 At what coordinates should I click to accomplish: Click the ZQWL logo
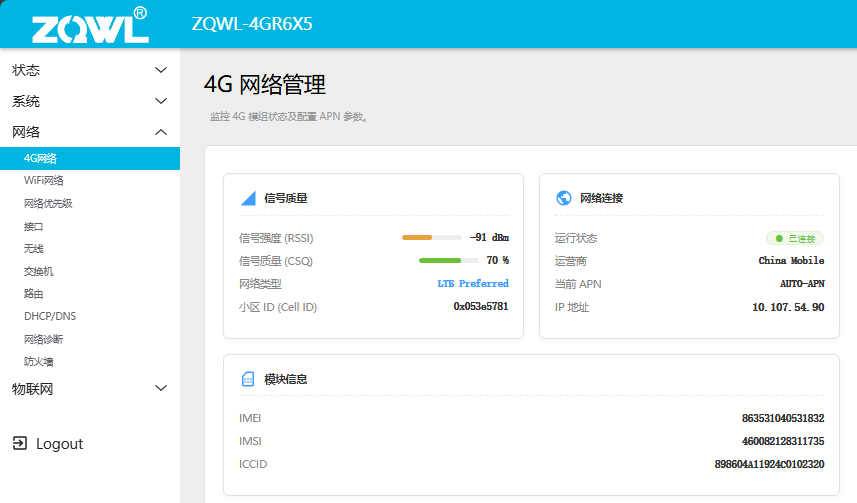90,25
